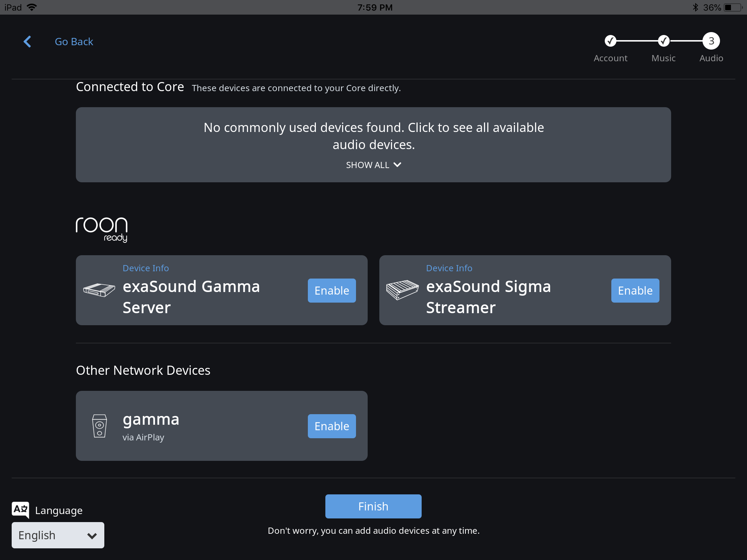This screenshot has width=747, height=560.
Task: Click the Language translate icon
Action: coord(20,510)
